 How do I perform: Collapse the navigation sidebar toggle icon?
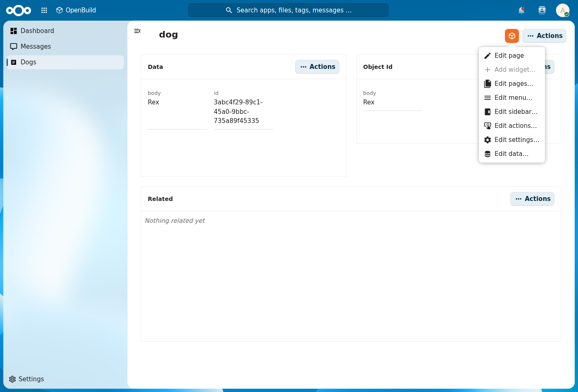click(x=137, y=31)
